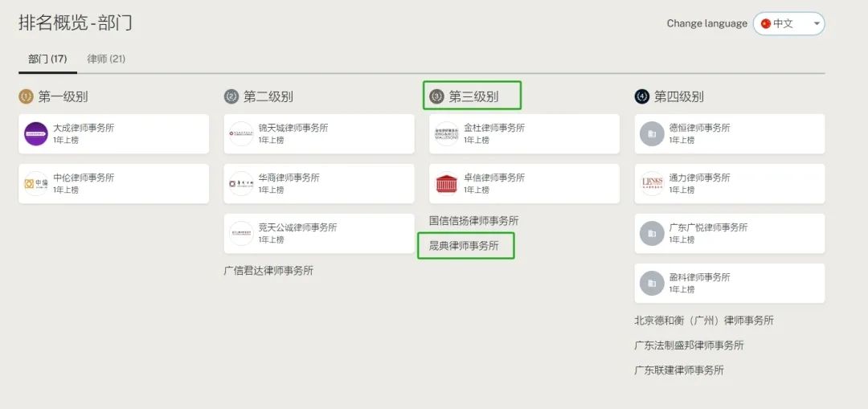
Task: Click the 德恒律师事务所 placeholder building icon
Action: (652, 133)
